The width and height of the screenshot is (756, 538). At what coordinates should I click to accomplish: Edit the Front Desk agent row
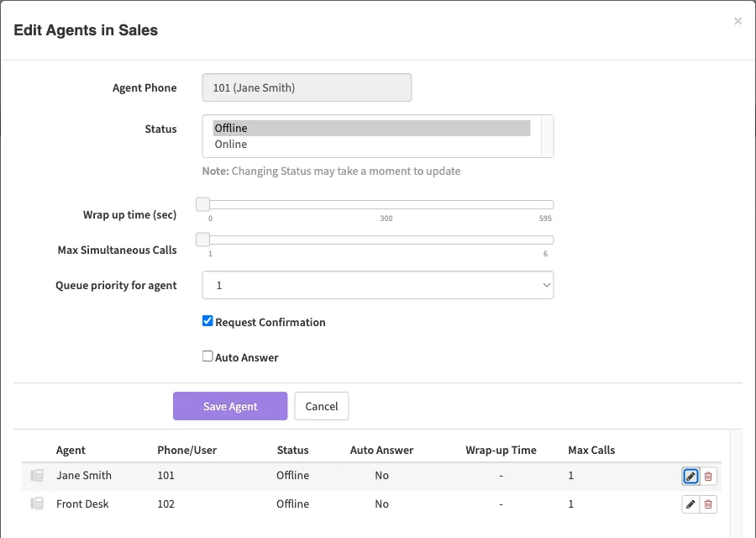click(690, 504)
